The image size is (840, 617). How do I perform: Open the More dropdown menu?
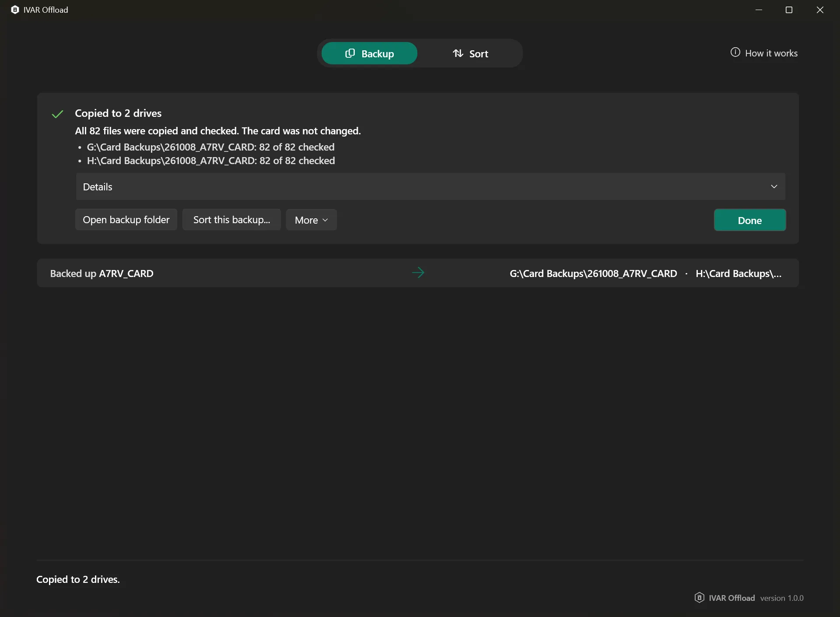coord(311,220)
